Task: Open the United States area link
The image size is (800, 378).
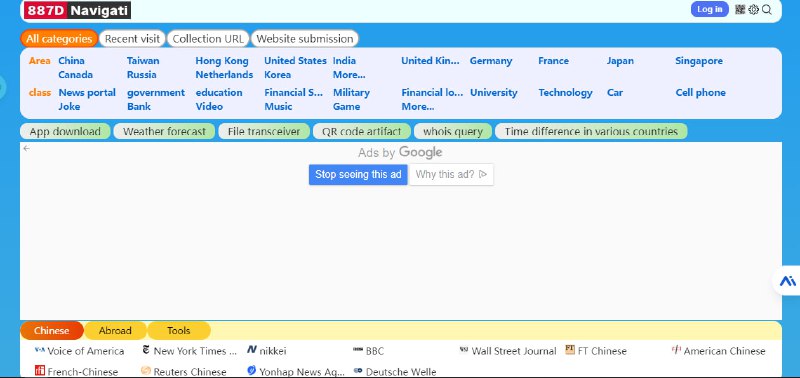Action: tap(295, 61)
